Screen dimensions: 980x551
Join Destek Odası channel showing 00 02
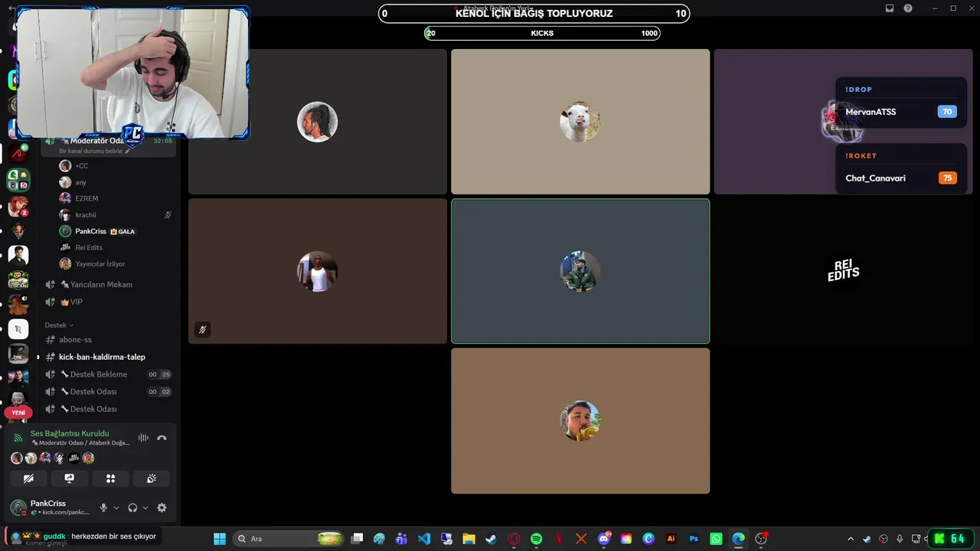click(x=107, y=392)
